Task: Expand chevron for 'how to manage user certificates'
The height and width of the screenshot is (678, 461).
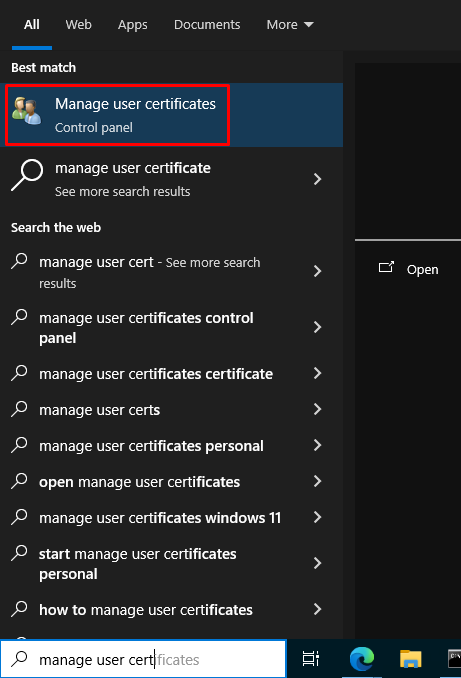Action: coord(317,609)
